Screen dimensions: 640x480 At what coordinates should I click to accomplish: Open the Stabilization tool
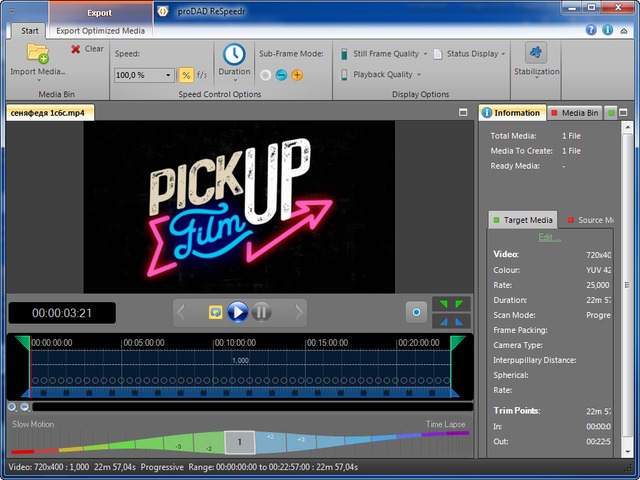(x=536, y=52)
